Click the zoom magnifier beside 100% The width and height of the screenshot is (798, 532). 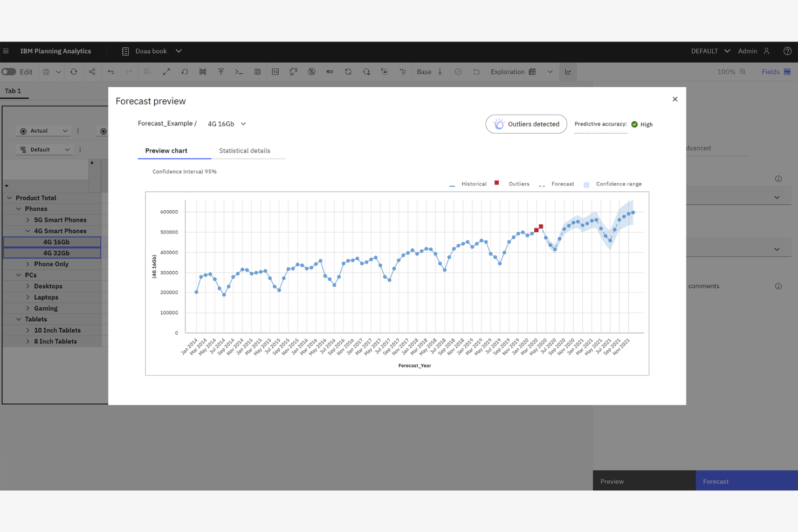744,71
